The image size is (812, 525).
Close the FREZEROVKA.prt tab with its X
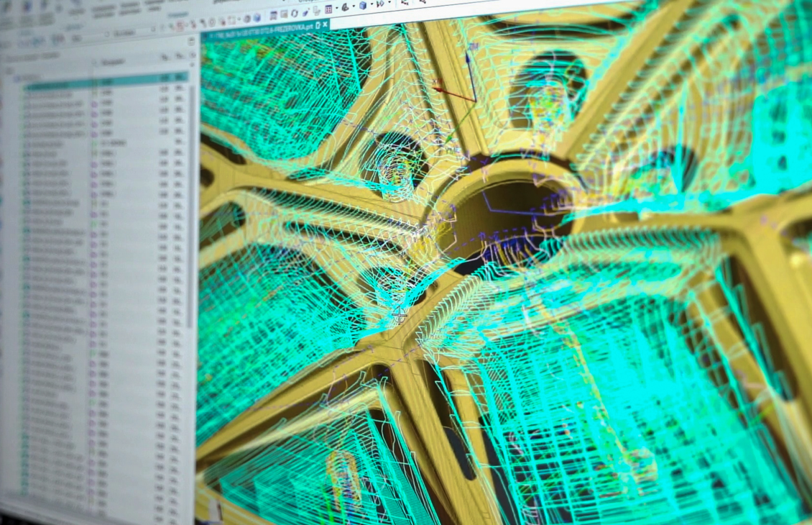point(325,24)
